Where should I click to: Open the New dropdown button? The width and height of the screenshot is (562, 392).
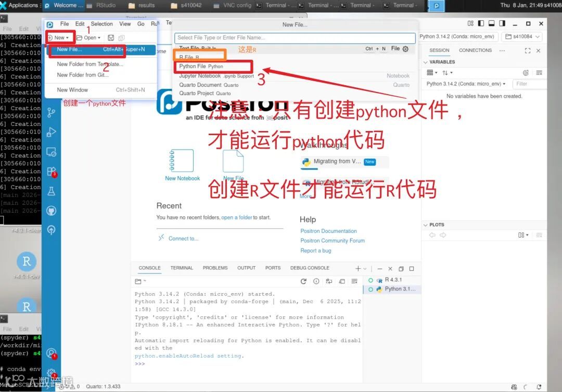(x=58, y=37)
